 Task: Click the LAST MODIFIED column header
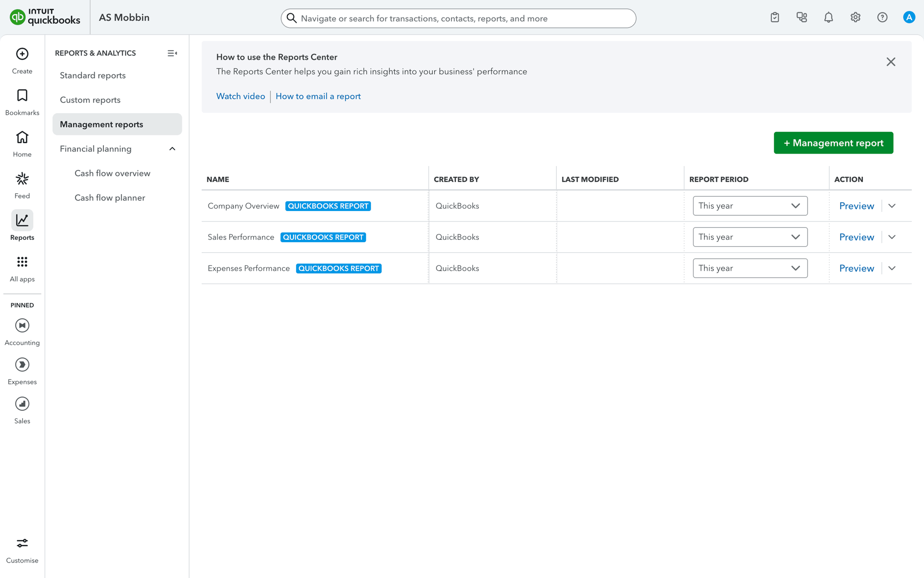590,179
